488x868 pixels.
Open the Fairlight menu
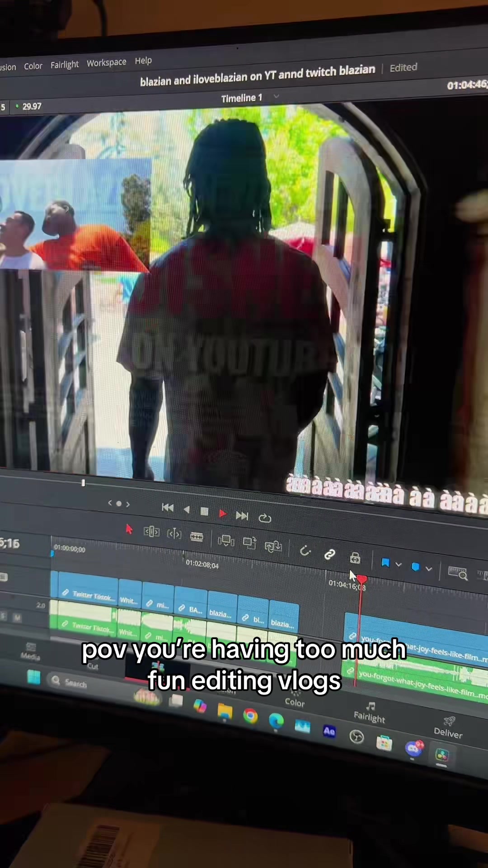tap(65, 65)
